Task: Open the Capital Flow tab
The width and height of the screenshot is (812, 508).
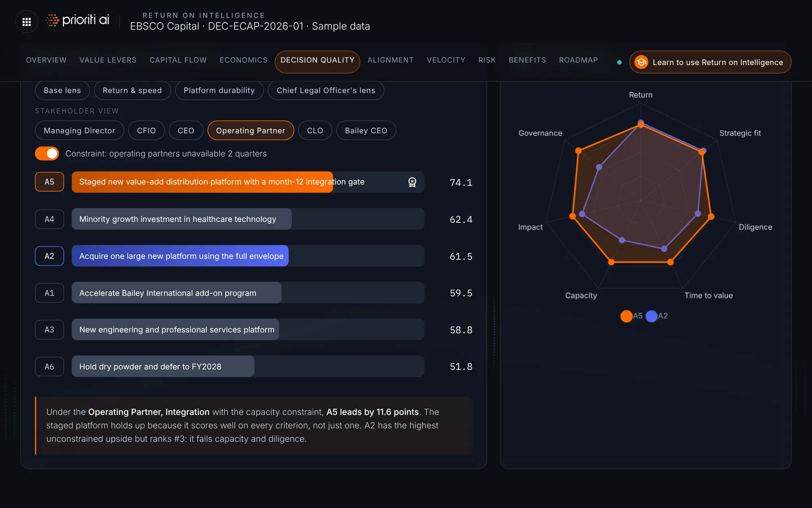Action: pos(178,60)
